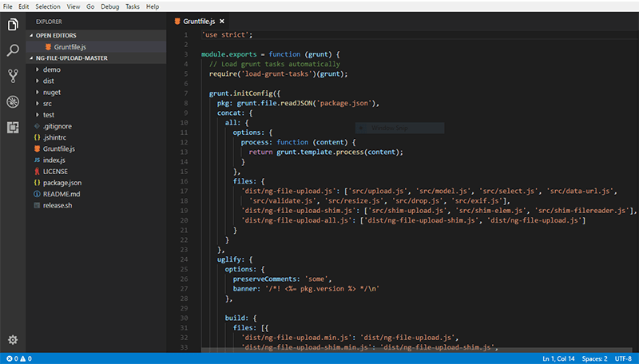This screenshot has height=364, width=639.
Task: Expand the src folder
Action: [37, 104]
